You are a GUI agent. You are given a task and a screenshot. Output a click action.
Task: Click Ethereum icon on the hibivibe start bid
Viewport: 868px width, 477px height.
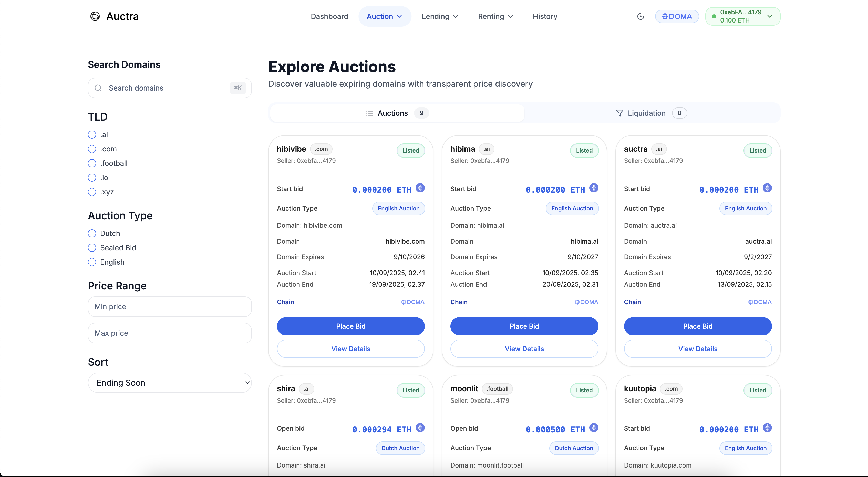[x=420, y=188]
